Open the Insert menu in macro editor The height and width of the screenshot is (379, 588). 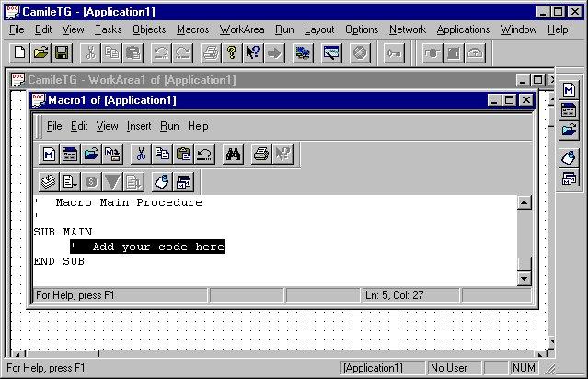[x=139, y=126]
